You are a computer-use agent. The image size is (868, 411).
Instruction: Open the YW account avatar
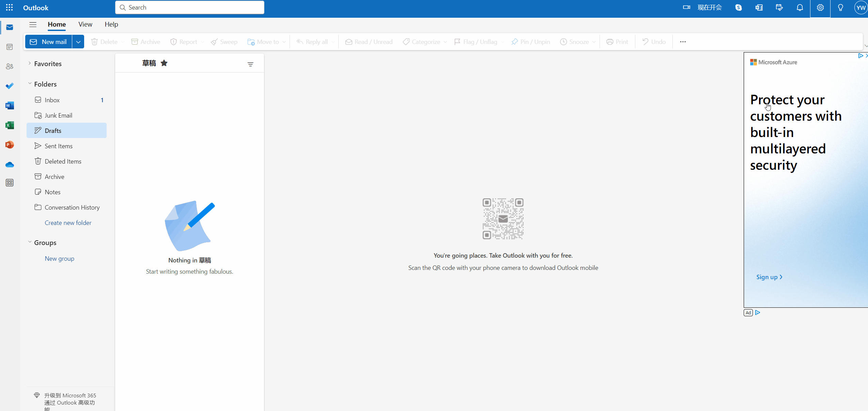(861, 7)
